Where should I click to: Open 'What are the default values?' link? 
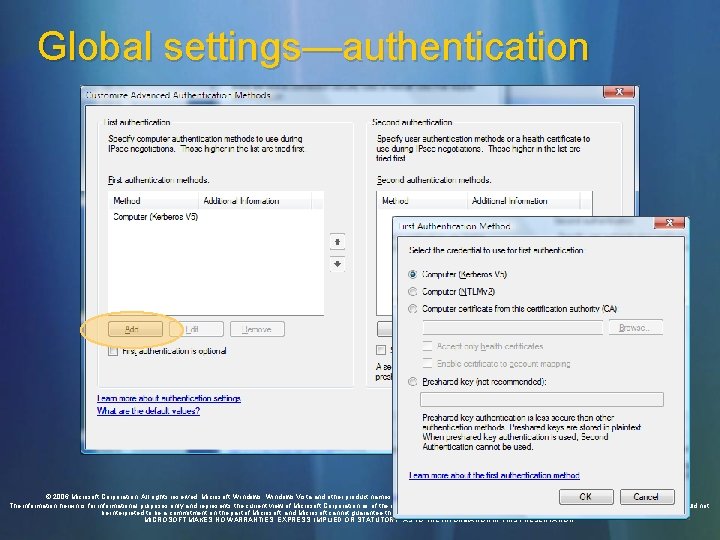[x=148, y=411]
